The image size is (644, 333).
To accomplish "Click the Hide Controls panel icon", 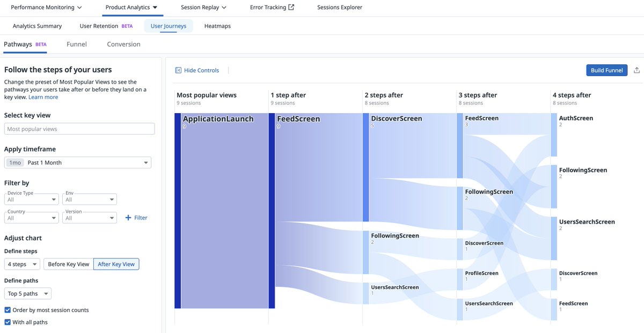I will [178, 70].
